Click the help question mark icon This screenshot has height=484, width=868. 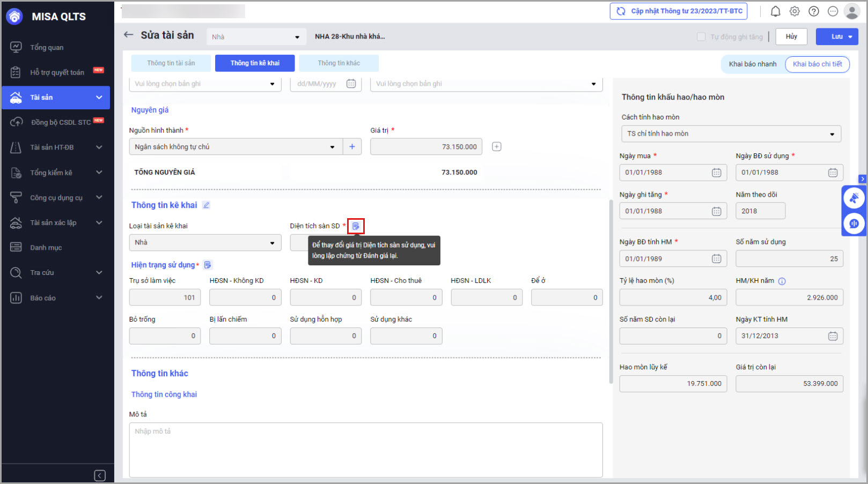tap(814, 11)
